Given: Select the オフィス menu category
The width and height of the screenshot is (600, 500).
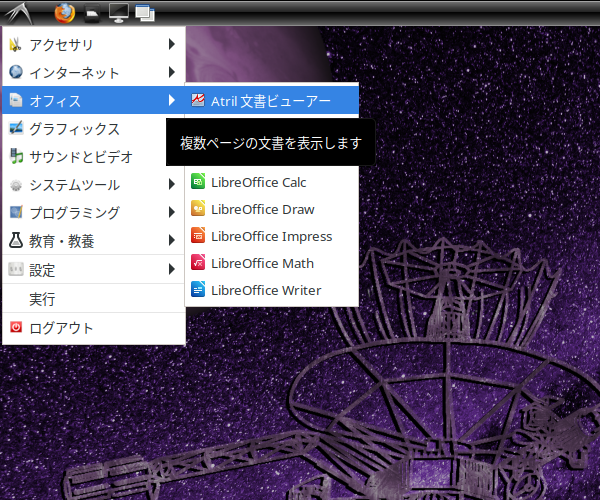Looking at the screenshot, I should 94,100.
